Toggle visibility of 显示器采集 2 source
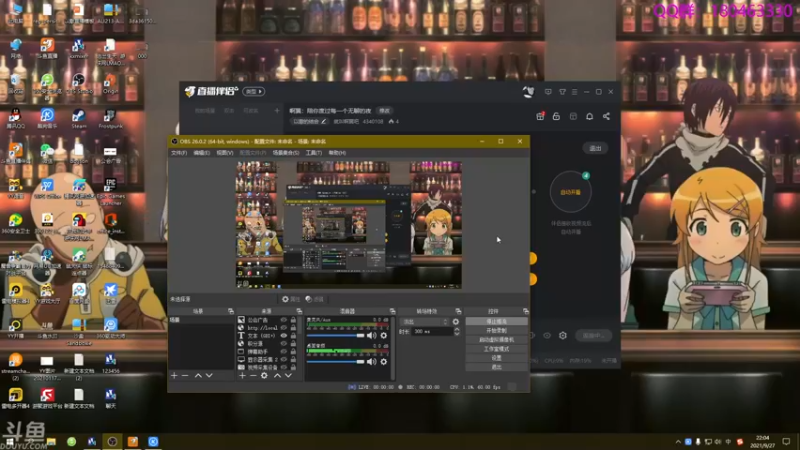 284,359
